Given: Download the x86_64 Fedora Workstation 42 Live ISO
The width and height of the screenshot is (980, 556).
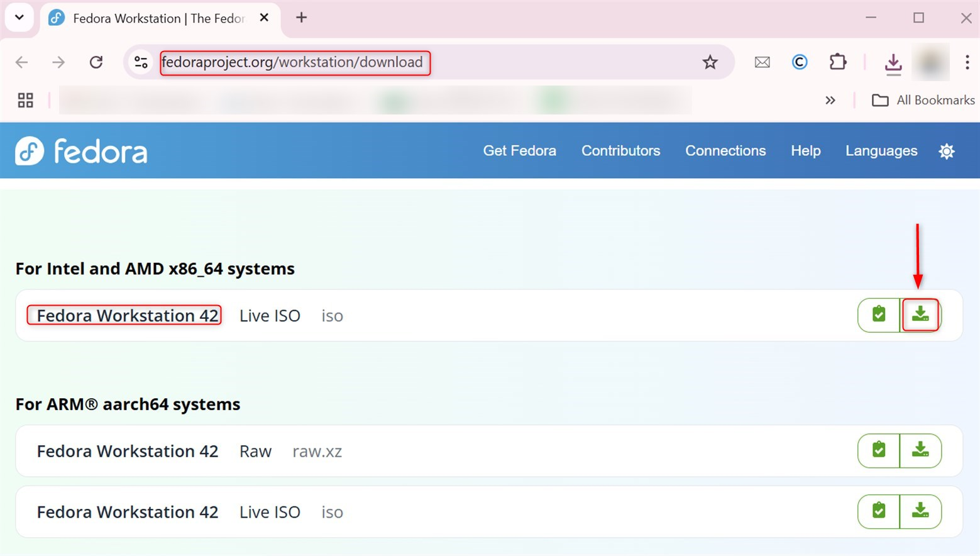Looking at the screenshot, I should pos(920,315).
